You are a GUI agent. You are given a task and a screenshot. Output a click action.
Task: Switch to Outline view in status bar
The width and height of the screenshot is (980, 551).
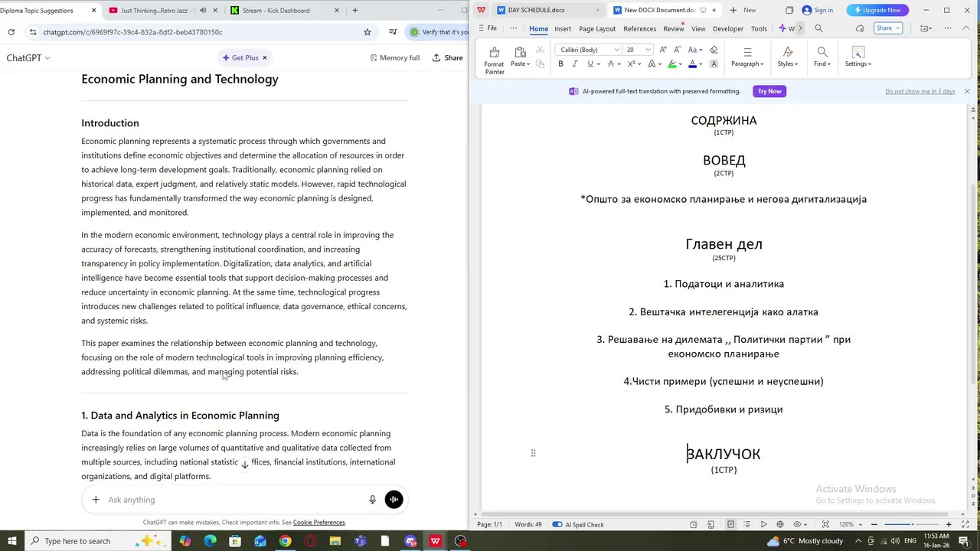click(x=747, y=524)
